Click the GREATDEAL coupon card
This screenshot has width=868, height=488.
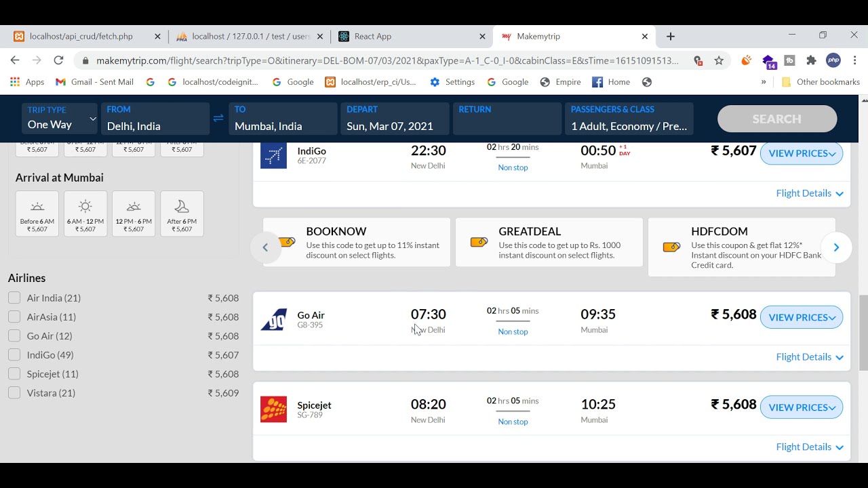click(549, 242)
